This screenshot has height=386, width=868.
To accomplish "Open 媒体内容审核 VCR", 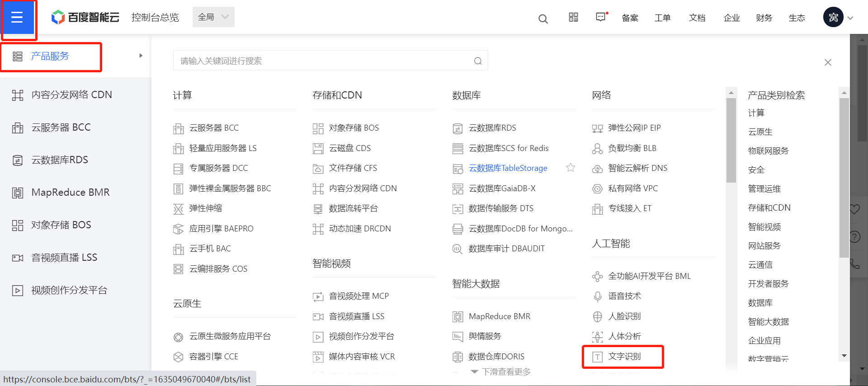I will tap(362, 357).
